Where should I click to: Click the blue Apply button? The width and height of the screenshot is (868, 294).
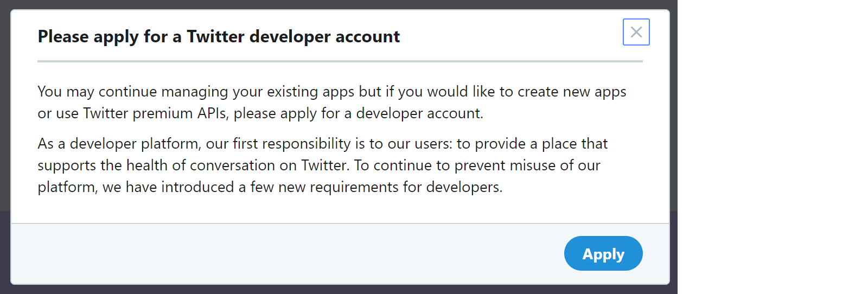pos(603,253)
